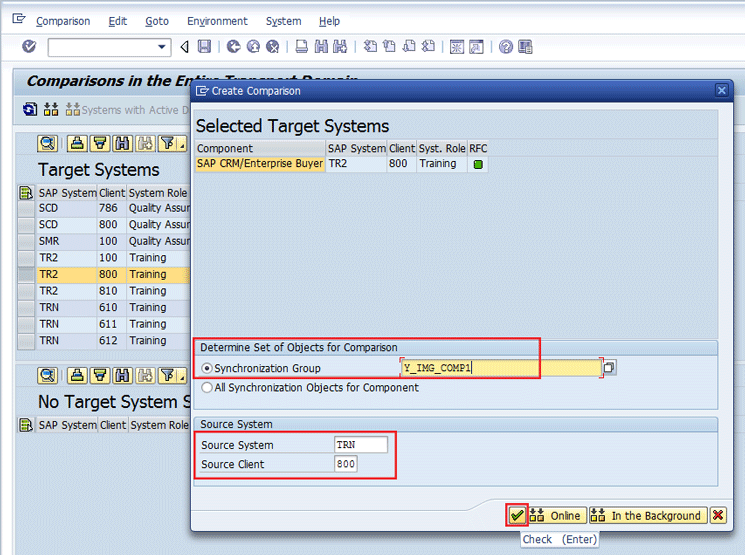
Task: Click the Find binoculars icon above Target Systems
Action: click(122, 143)
